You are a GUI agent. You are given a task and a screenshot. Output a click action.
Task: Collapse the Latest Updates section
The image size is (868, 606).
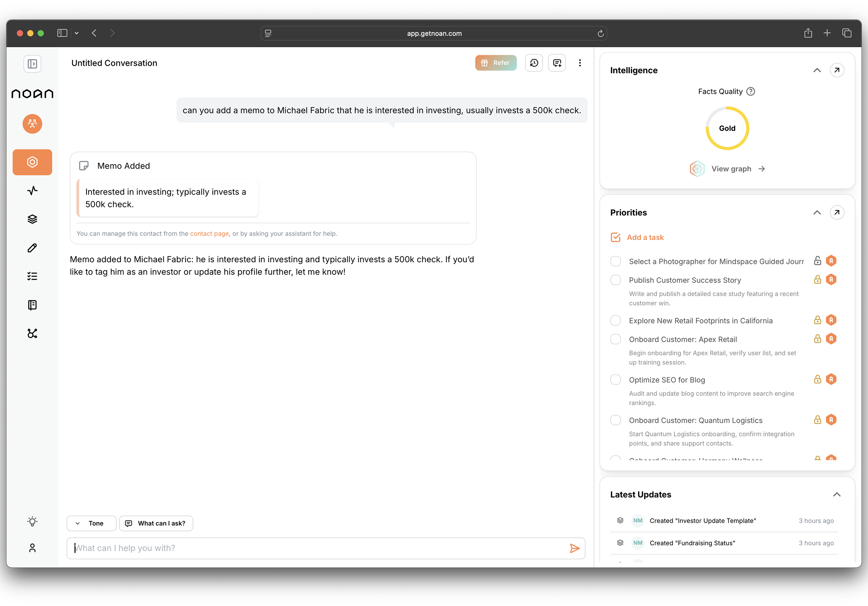pos(837,495)
